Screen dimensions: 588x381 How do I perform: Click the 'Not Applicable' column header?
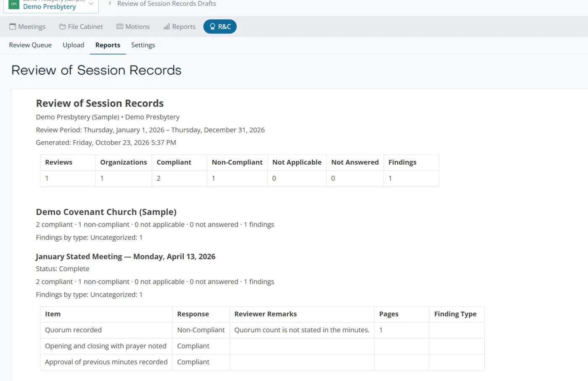click(297, 163)
